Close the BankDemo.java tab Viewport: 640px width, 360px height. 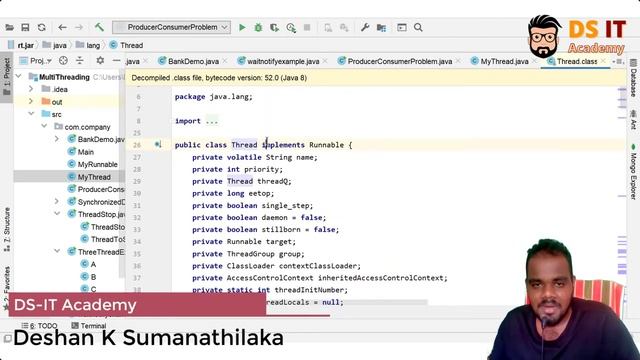pyautogui.click(x=225, y=61)
